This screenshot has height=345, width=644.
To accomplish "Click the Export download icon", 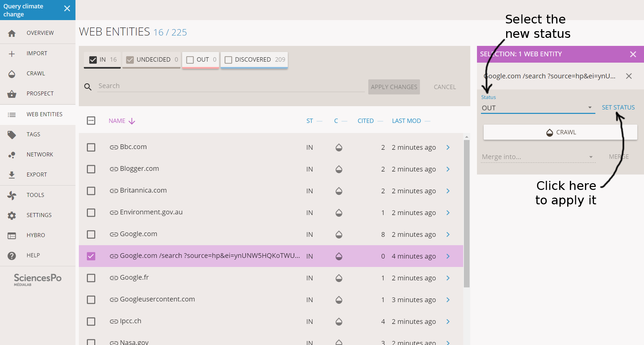I will [12, 175].
